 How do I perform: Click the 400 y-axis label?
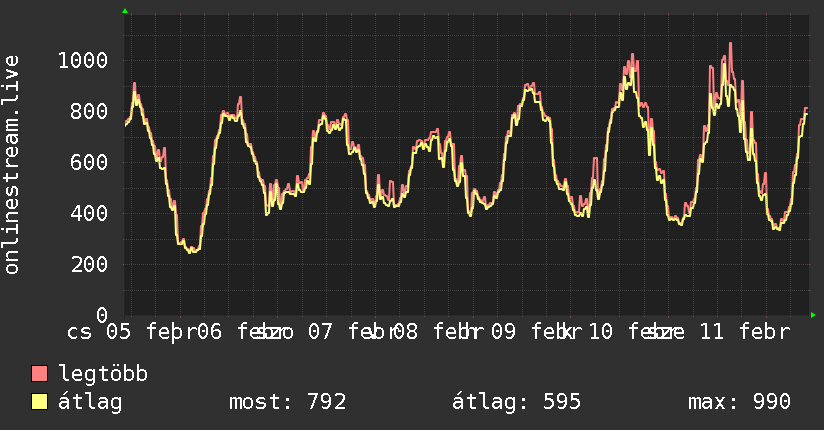(89, 213)
